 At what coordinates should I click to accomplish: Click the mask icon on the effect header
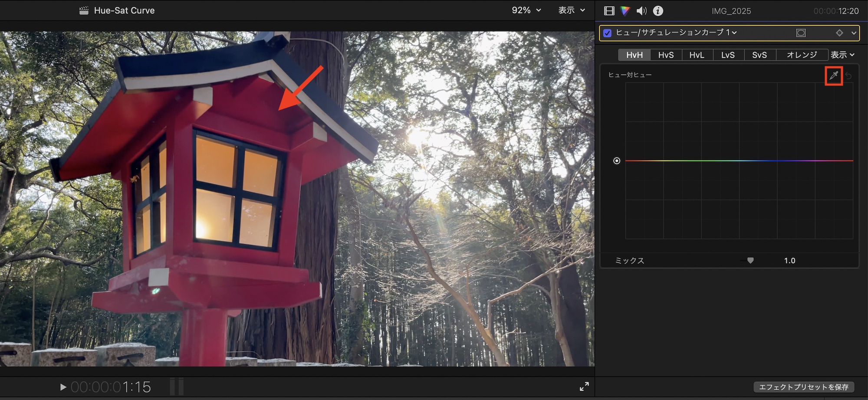pos(801,33)
